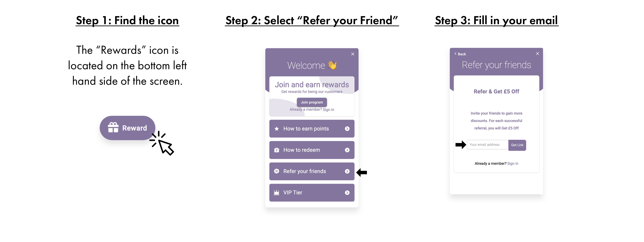
Task: Click the gift icon in Reward button
Action: (113, 128)
